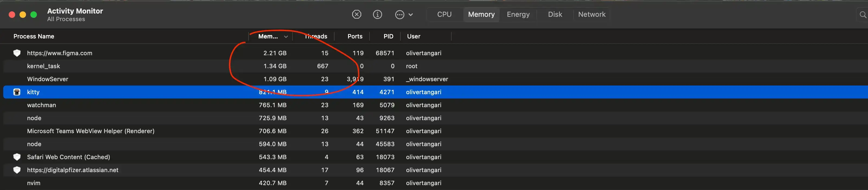
Task: Click the shield icon beside figma.com
Action: tap(17, 53)
